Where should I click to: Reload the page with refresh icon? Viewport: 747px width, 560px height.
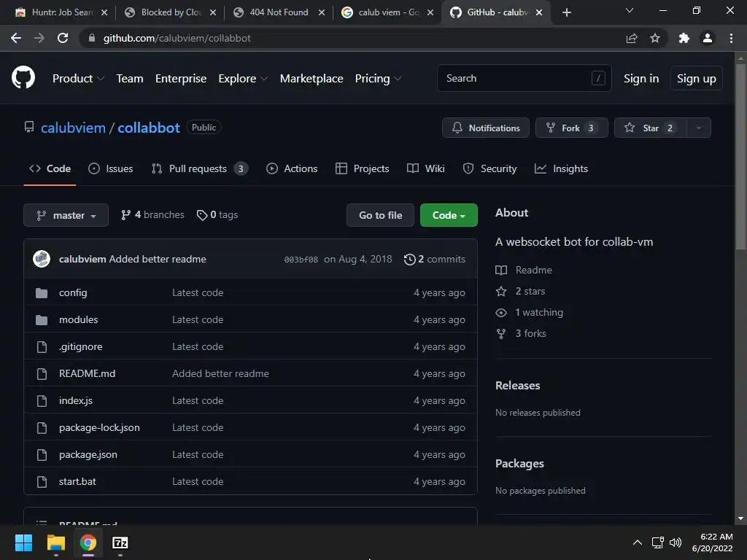point(63,38)
